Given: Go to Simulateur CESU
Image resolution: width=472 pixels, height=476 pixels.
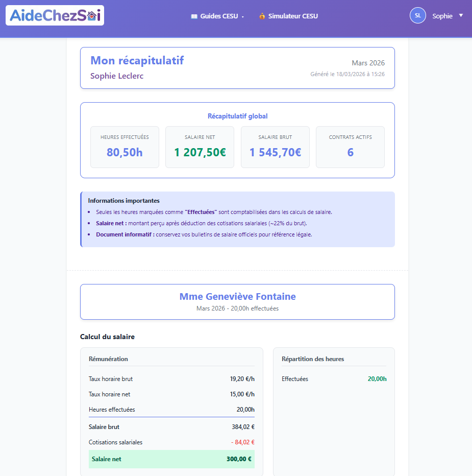Looking at the screenshot, I should [x=292, y=16].
